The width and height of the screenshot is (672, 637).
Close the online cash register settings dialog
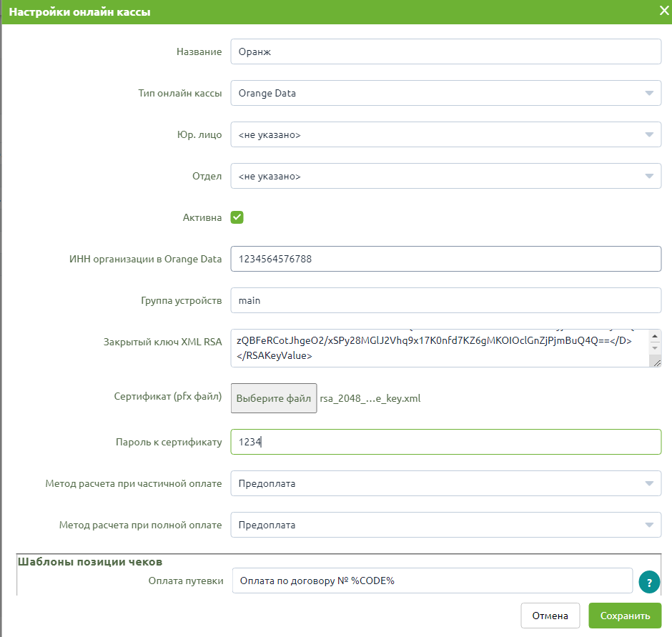664,11
